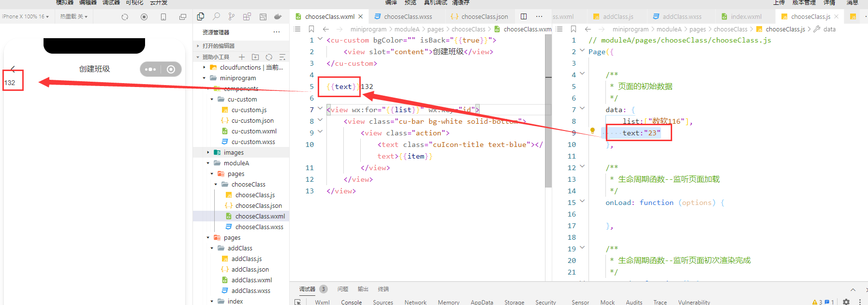Collapse all folders in explorer
This screenshot has width=868, height=305.
pos(282,57)
